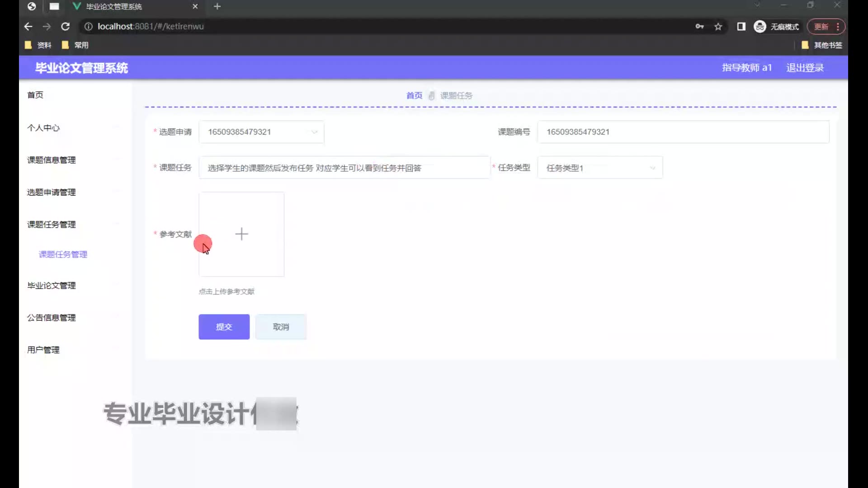Toggle browser side panel icon
Image resolution: width=868 pixels, height=488 pixels.
coord(741,27)
